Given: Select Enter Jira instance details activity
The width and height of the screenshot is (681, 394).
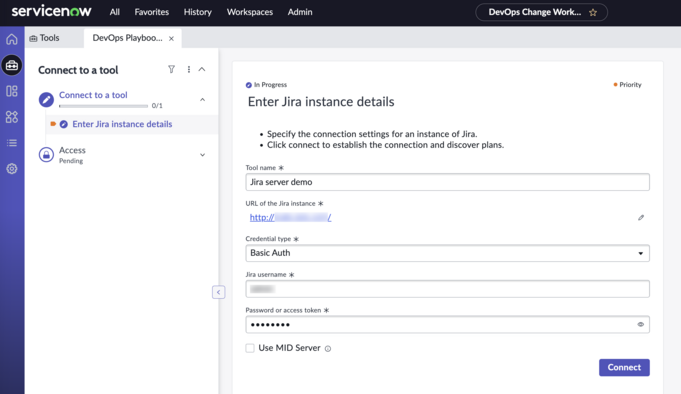Looking at the screenshot, I should pos(122,124).
